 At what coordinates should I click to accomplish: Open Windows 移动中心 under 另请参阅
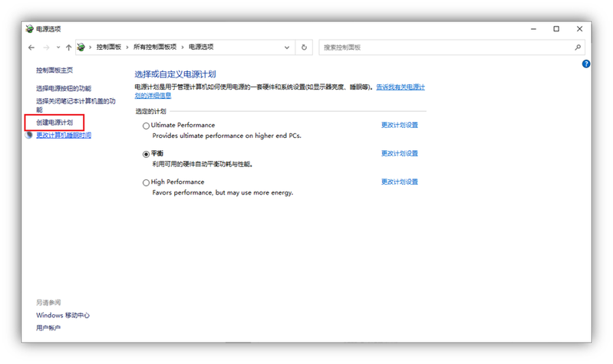[x=63, y=315]
